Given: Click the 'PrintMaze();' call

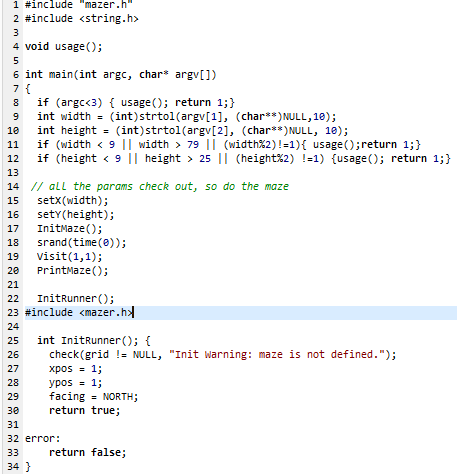Looking at the screenshot, I should tap(73, 271).
